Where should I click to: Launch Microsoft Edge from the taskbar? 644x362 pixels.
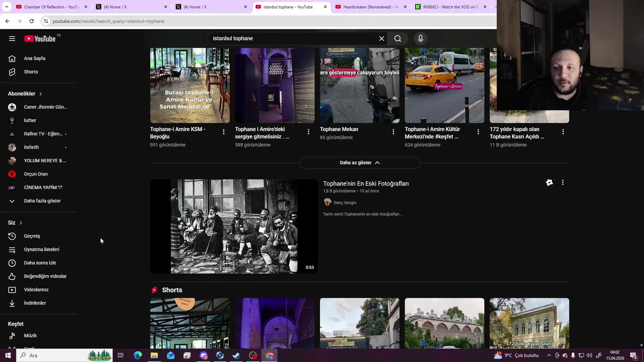click(x=137, y=355)
